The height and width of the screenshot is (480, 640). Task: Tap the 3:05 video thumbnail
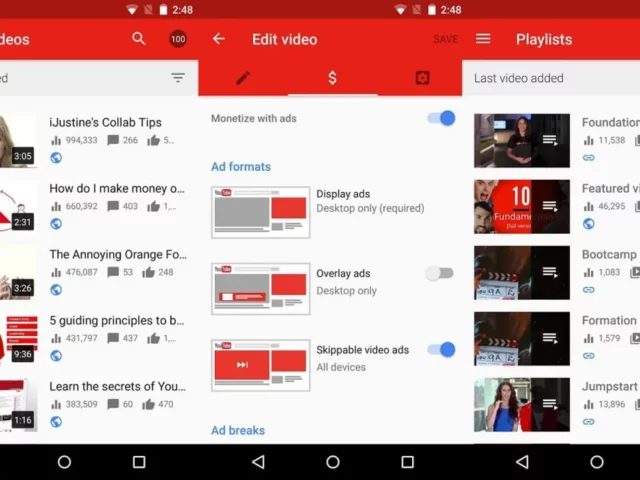18,141
